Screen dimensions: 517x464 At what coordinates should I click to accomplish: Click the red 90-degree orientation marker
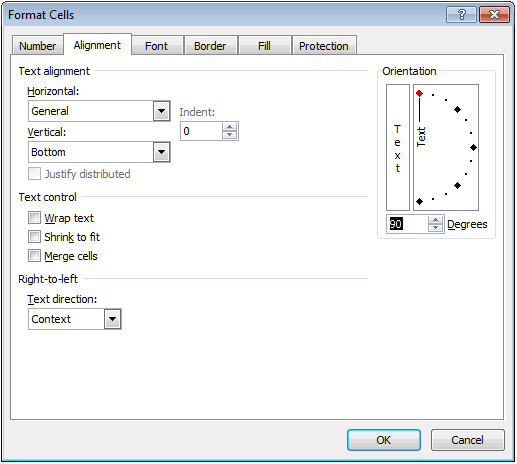pos(419,94)
